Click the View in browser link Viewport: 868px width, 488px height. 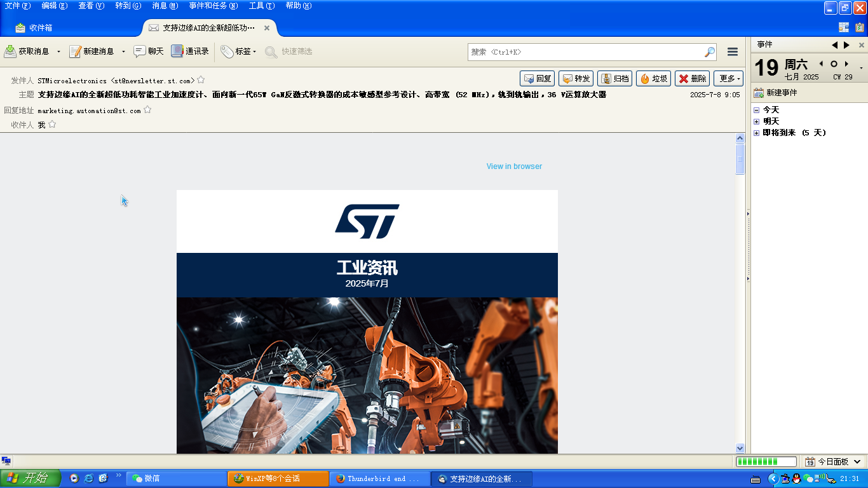point(514,166)
